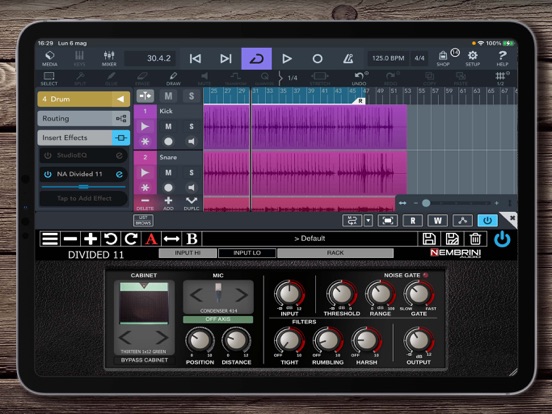Toggle Read automation R button
This screenshot has width=552, height=414.
click(x=413, y=221)
